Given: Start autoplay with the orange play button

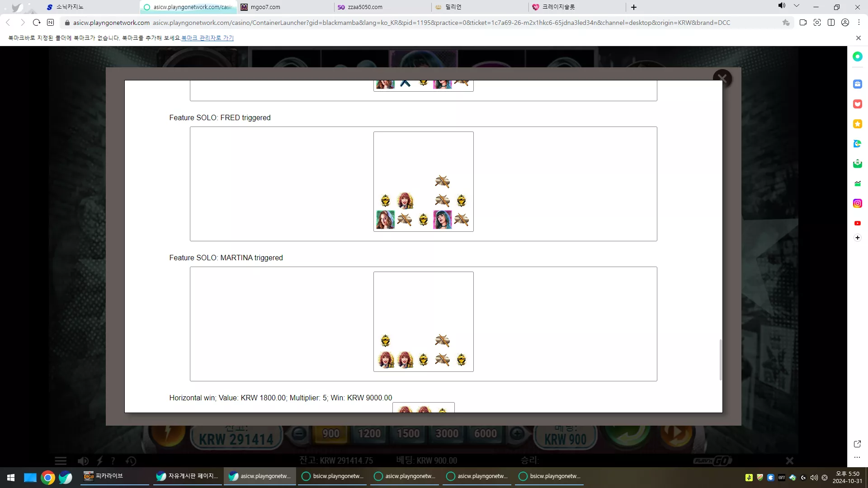Looking at the screenshot, I should tap(675, 433).
